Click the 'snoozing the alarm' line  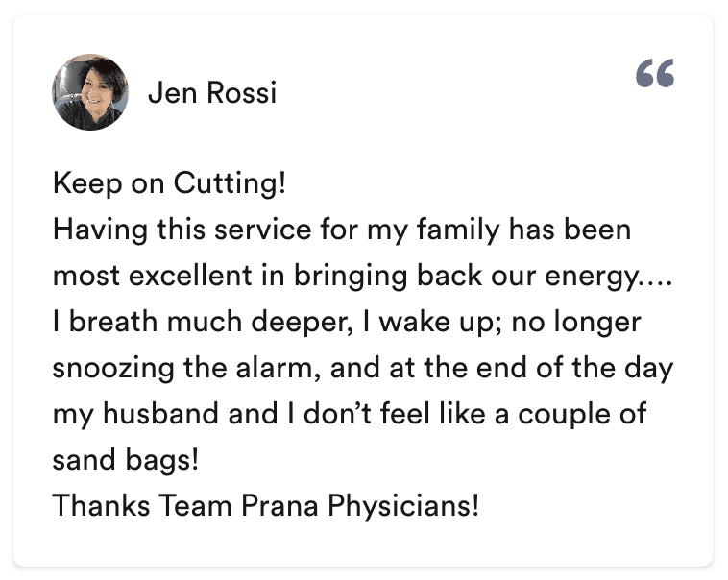point(364,368)
